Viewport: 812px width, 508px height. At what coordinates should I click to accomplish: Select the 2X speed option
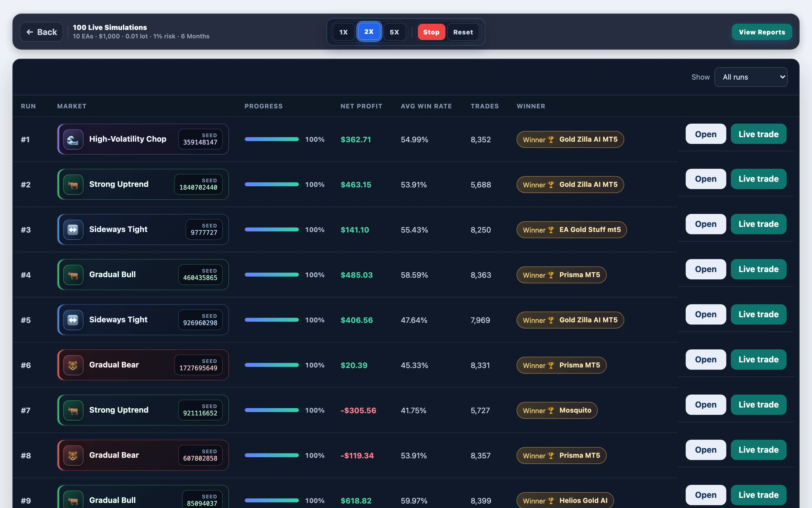369,32
